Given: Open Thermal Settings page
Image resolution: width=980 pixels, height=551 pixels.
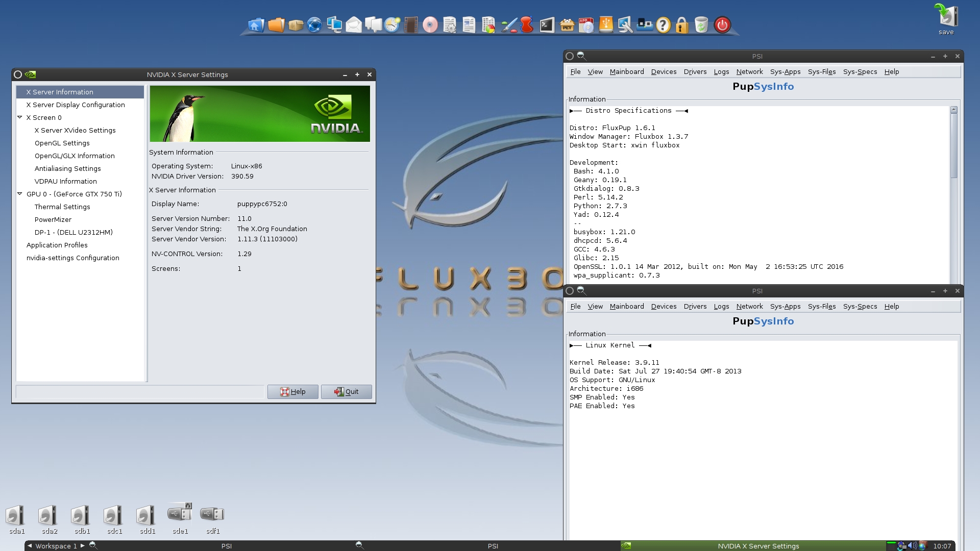Looking at the screenshot, I should (x=62, y=207).
